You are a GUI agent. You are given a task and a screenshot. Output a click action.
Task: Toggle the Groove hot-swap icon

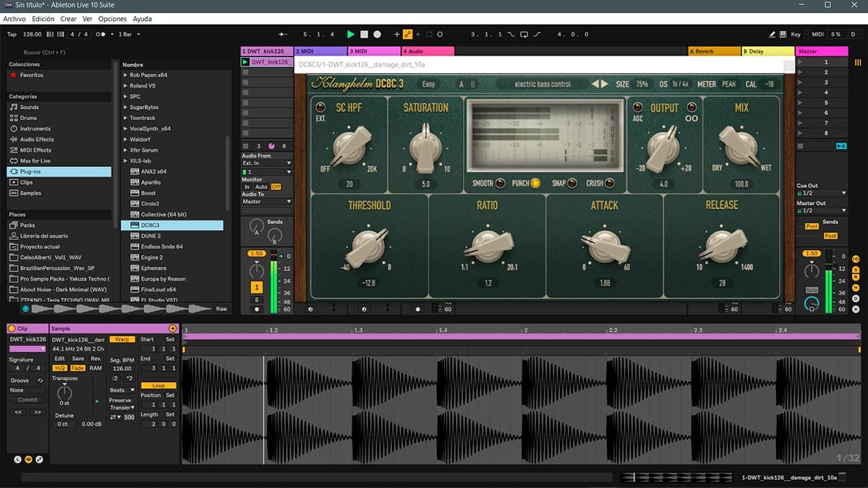[41, 380]
